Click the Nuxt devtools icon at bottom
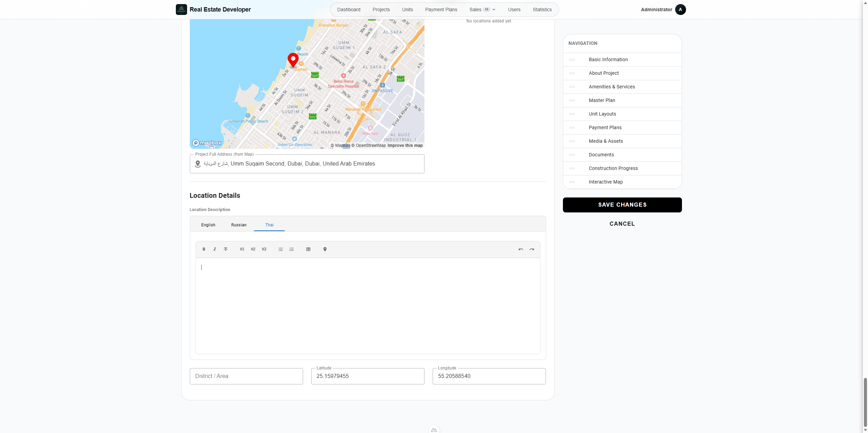 [434, 430]
